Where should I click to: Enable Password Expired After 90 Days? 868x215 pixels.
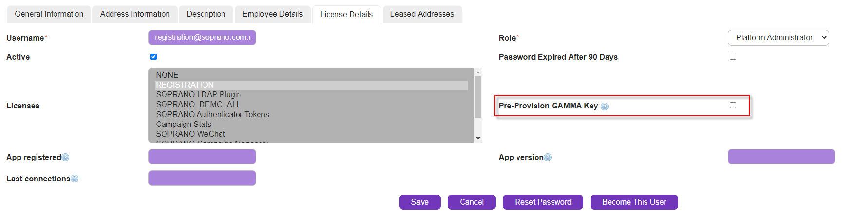click(733, 57)
